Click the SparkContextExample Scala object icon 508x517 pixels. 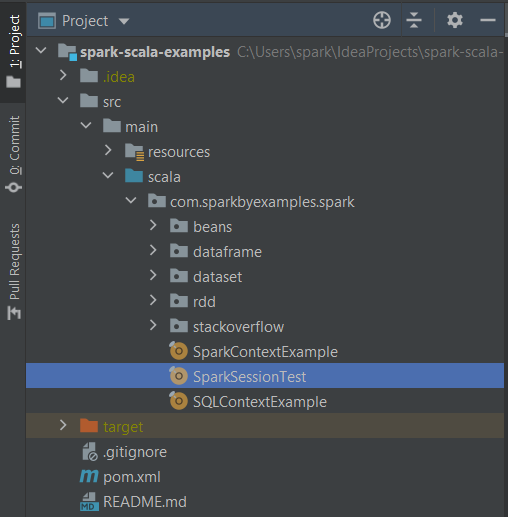point(178,351)
